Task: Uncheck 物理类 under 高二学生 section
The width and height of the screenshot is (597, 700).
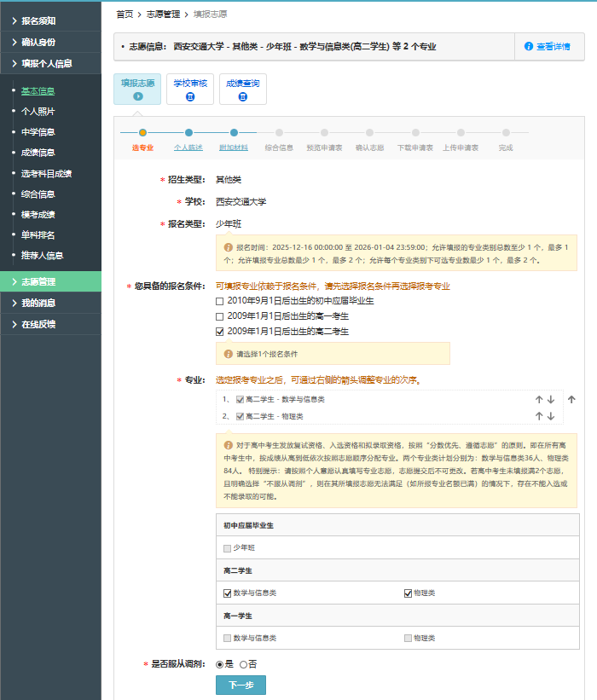Action: pos(409,593)
